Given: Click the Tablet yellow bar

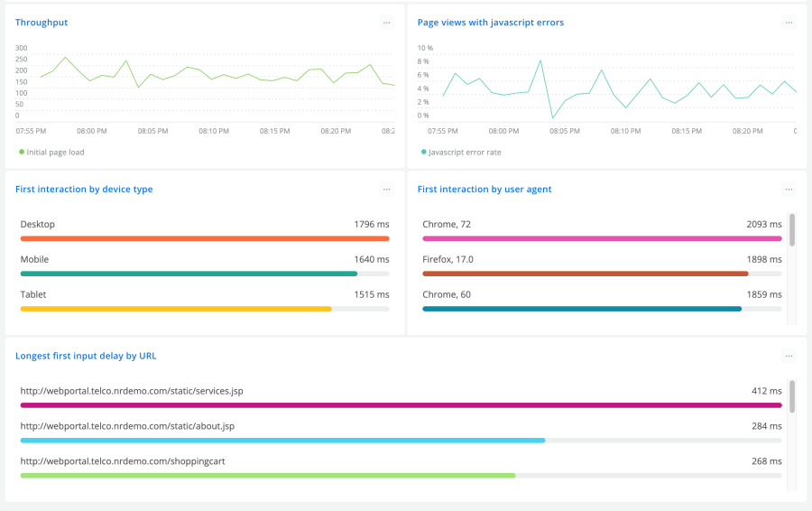Looking at the screenshot, I should [x=176, y=309].
